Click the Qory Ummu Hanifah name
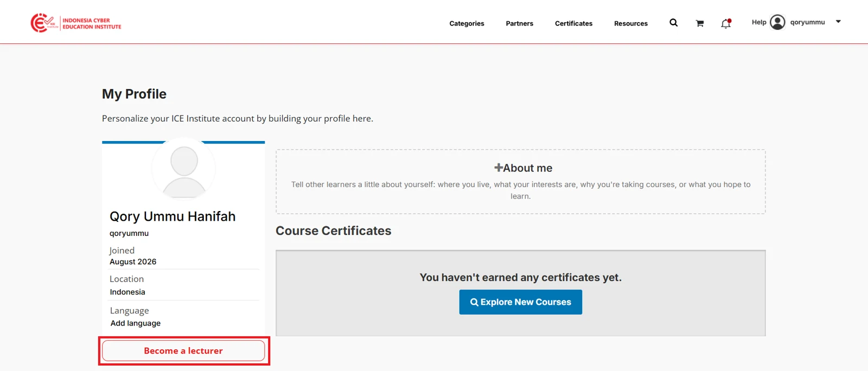 pos(173,216)
